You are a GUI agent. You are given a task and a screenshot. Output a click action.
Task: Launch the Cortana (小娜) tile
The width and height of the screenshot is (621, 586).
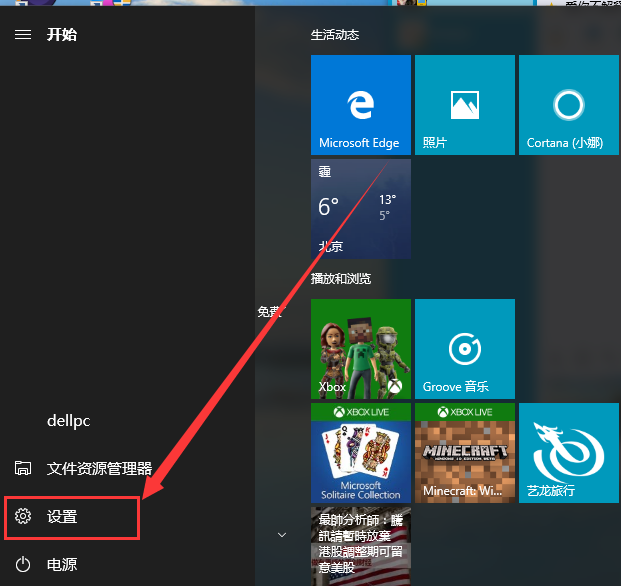coord(569,105)
